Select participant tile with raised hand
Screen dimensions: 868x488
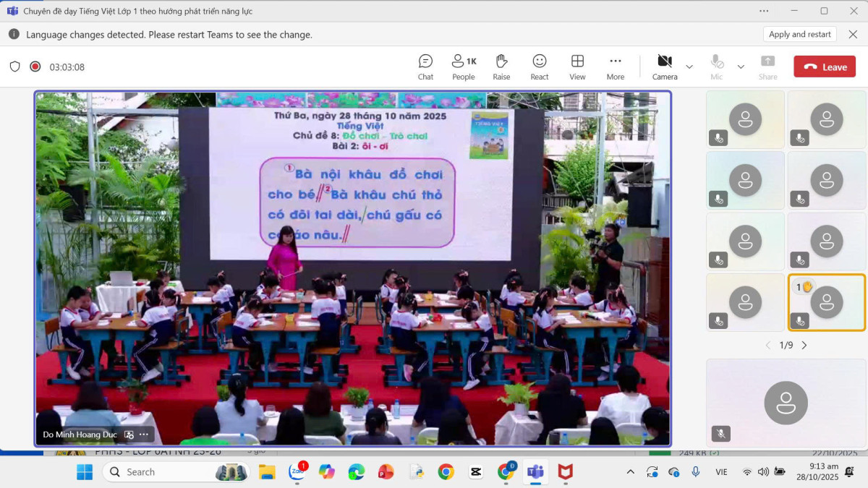point(827,302)
